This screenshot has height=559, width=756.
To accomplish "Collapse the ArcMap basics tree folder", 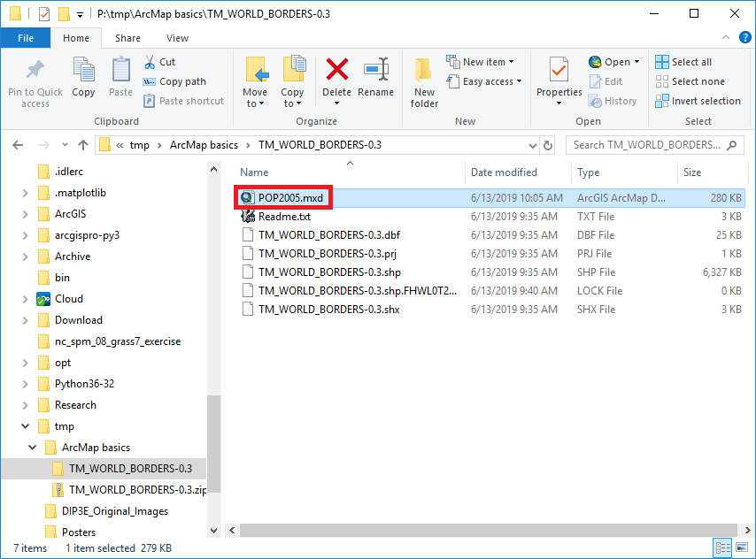I will [33, 448].
